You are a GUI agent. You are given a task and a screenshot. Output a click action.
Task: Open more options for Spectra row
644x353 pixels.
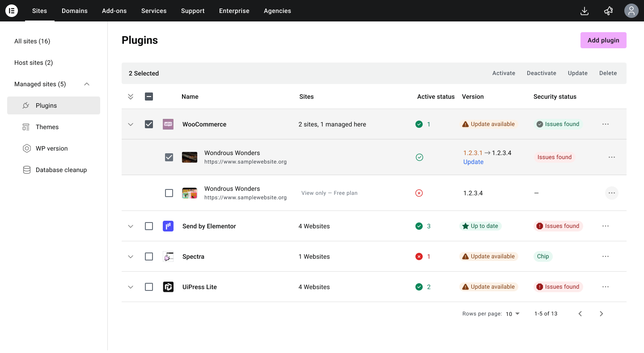click(x=606, y=256)
